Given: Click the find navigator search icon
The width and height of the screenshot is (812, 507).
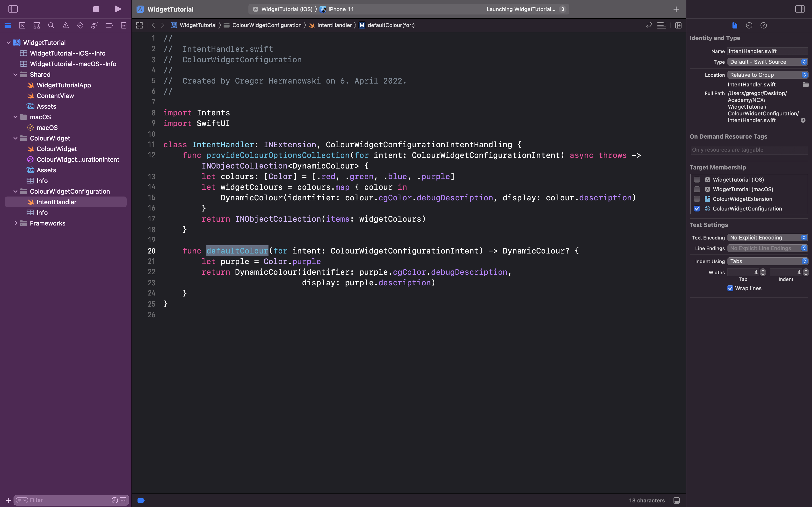Looking at the screenshot, I should pos(51,25).
